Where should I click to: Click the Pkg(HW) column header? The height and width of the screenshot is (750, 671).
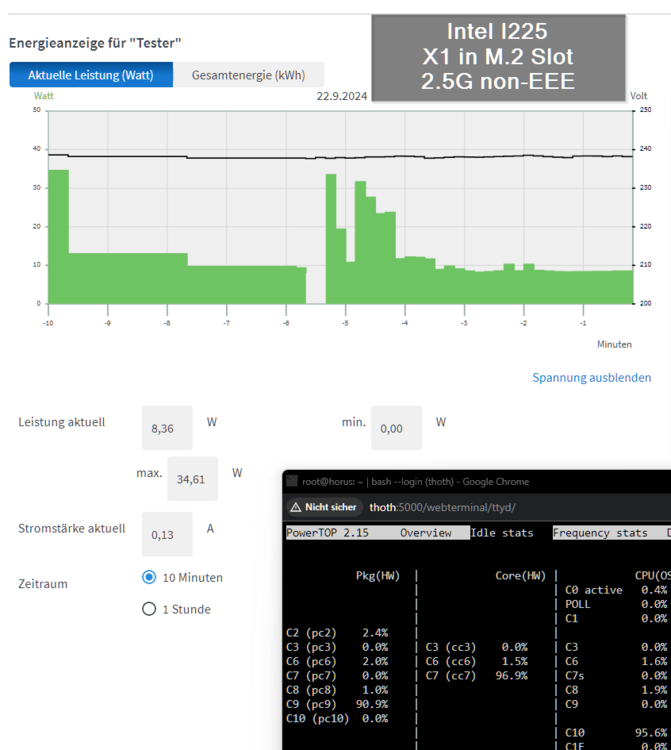pyautogui.click(x=377, y=575)
